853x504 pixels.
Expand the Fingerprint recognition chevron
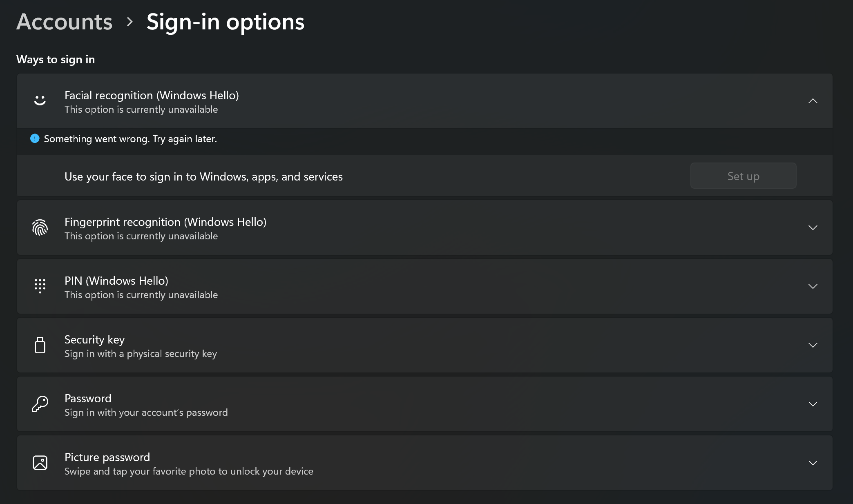coord(813,227)
